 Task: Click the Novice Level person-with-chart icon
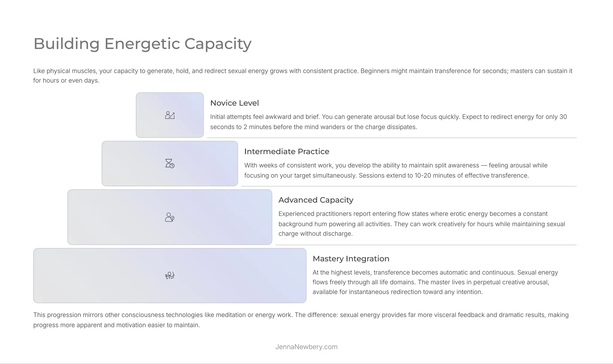(x=170, y=115)
